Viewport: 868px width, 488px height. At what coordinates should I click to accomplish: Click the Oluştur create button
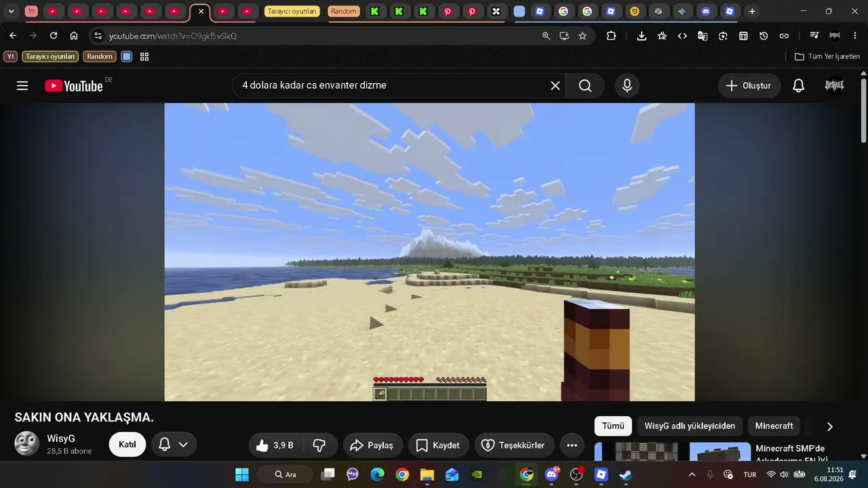click(749, 85)
